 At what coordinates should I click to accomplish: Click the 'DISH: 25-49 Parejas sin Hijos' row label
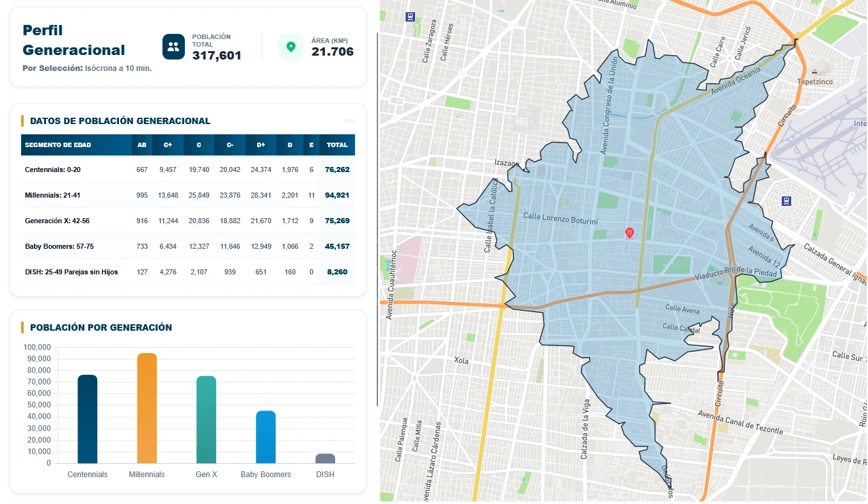point(72,272)
